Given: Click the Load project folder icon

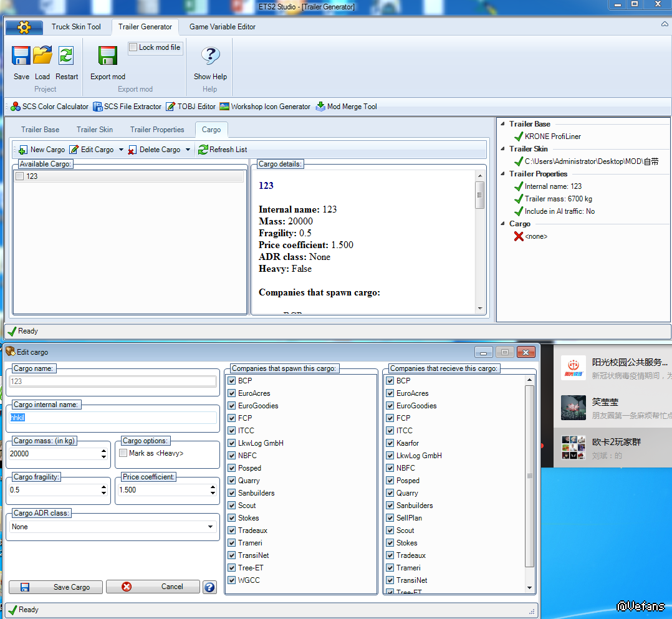Looking at the screenshot, I should pyautogui.click(x=42, y=56).
